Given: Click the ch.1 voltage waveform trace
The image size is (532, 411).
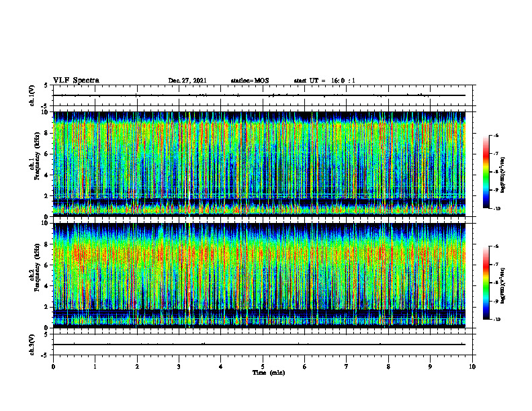Looking at the screenshot, I should pos(259,95).
